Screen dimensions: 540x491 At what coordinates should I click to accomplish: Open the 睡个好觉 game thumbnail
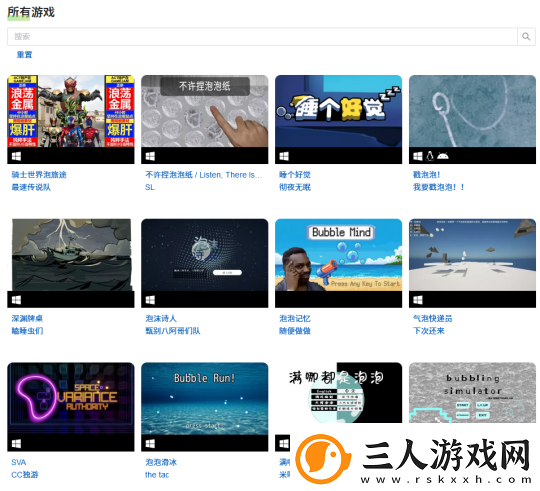338,111
